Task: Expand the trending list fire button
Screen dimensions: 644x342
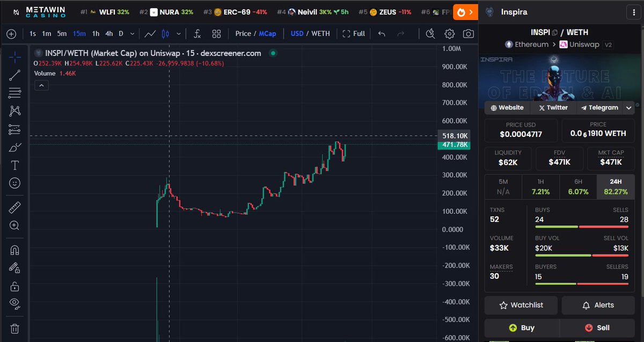Action: click(x=465, y=12)
